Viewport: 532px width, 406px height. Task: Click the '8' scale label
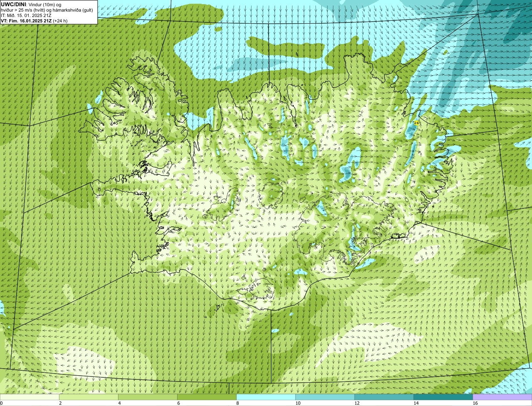(238, 403)
